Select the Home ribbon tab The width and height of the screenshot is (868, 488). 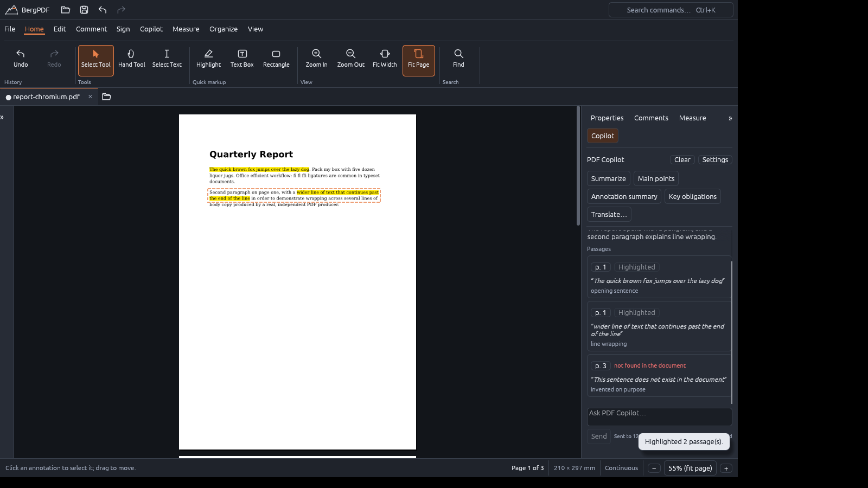click(34, 29)
